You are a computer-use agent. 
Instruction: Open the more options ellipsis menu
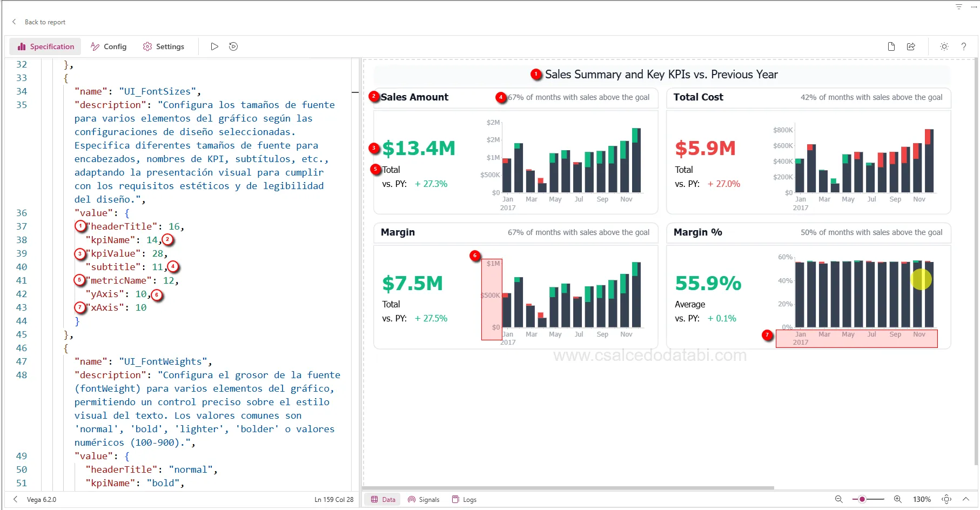point(974,7)
